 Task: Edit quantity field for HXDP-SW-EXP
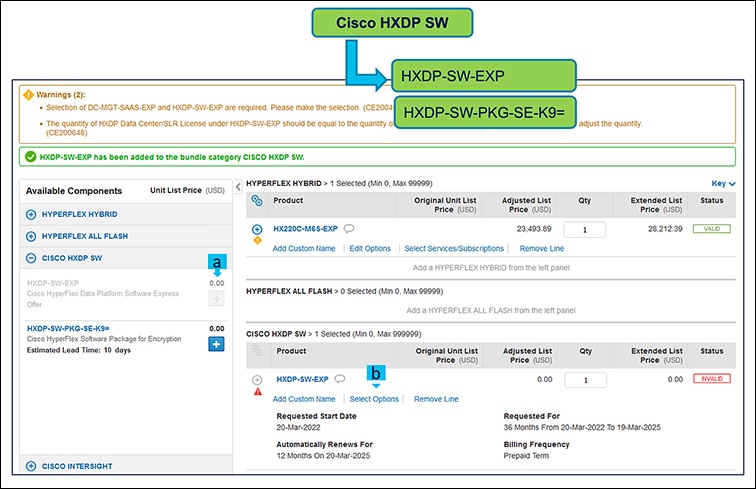(x=585, y=380)
